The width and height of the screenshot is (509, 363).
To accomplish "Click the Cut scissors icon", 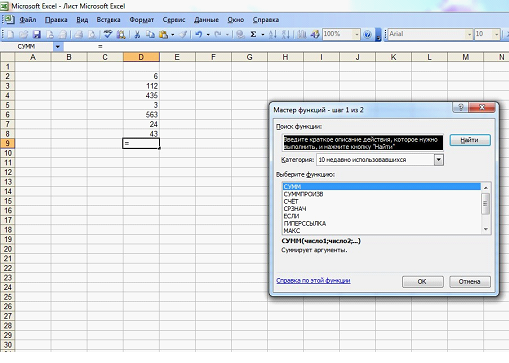I will tap(137, 34).
